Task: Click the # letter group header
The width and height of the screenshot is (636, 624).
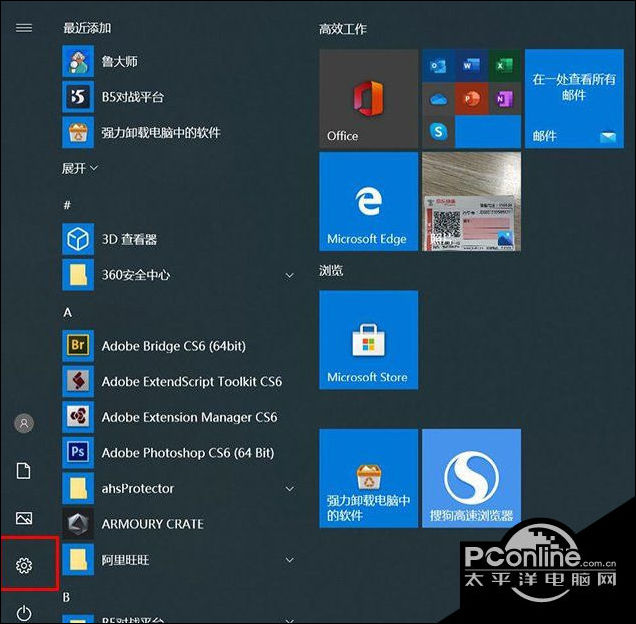Action: click(67, 205)
